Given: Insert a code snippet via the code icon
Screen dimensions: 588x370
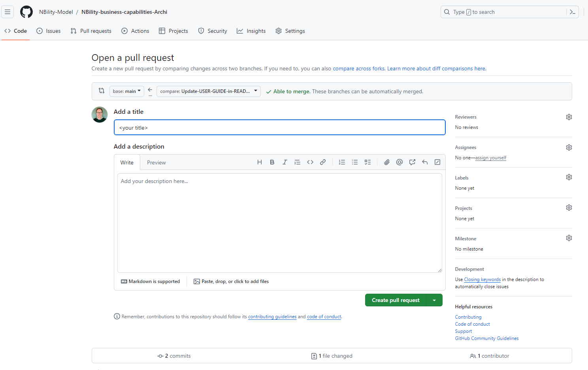Looking at the screenshot, I should pyautogui.click(x=310, y=162).
